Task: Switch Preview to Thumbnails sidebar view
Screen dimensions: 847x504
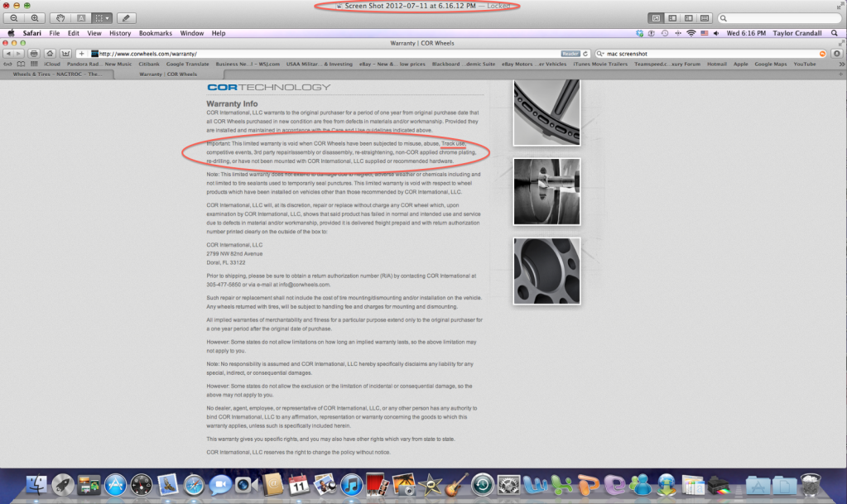Action: [672, 18]
